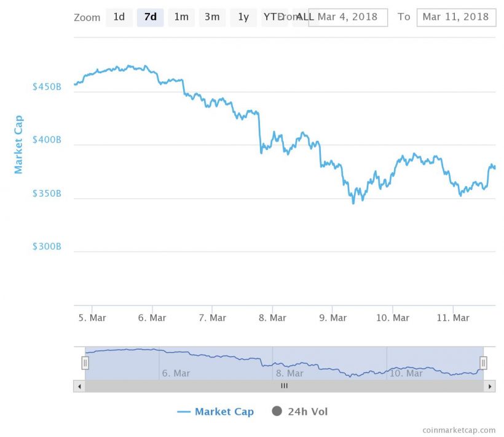Grab the left navigator range handle
This screenshot has height=437, width=504.
pyautogui.click(x=85, y=363)
